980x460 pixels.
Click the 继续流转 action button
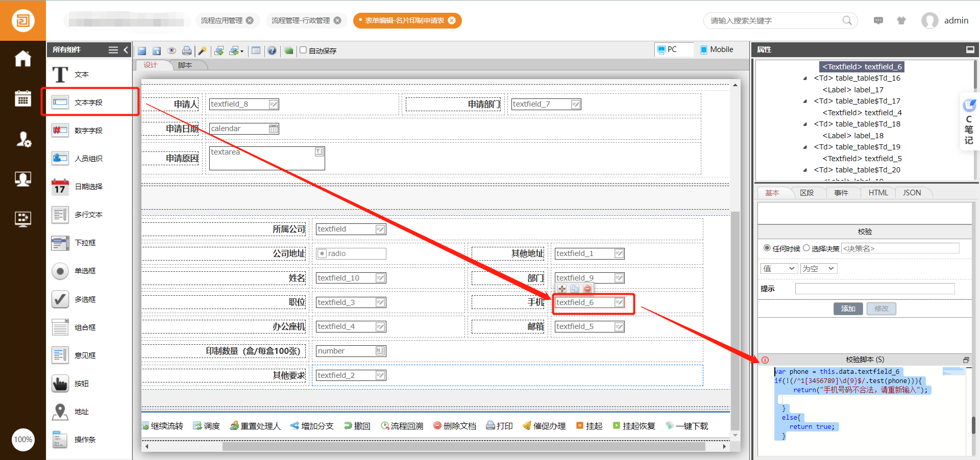click(x=162, y=426)
